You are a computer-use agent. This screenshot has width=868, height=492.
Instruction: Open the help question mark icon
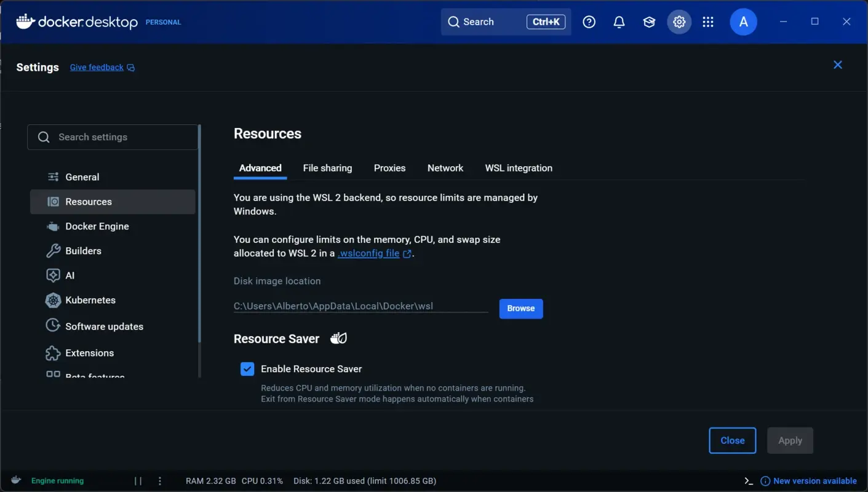(x=589, y=22)
